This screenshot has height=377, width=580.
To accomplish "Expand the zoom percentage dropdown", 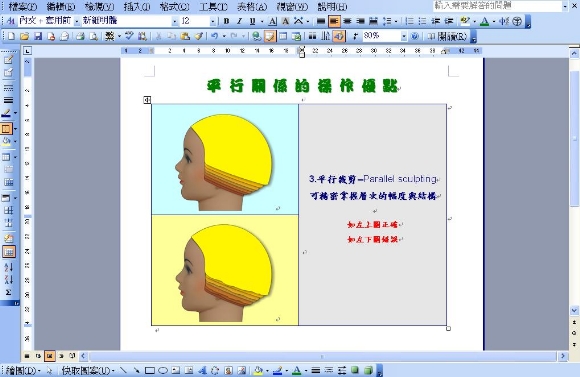I will click(404, 36).
